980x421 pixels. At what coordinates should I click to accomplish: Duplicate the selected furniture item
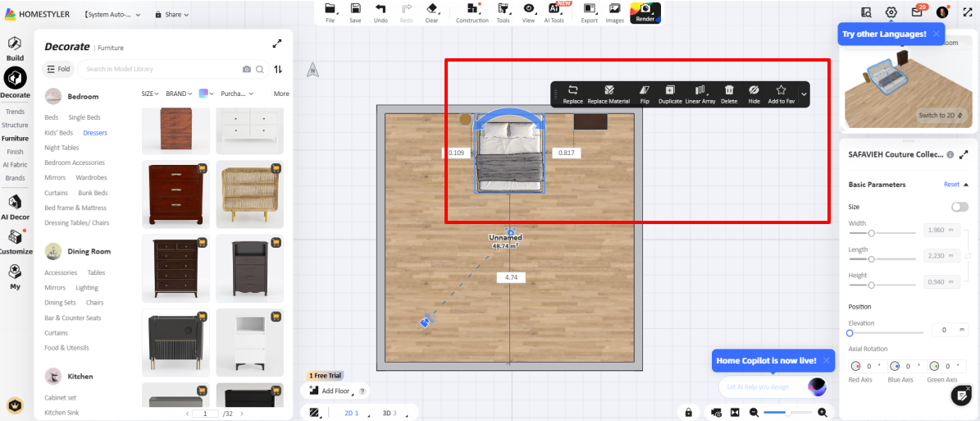pyautogui.click(x=670, y=94)
